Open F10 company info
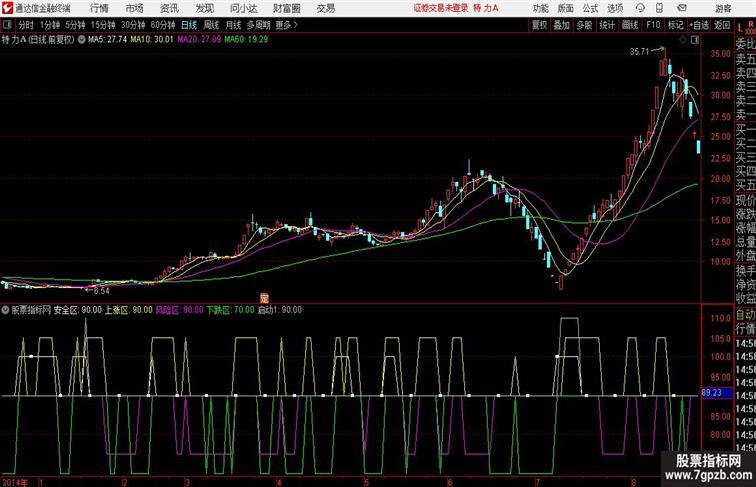 (653, 25)
